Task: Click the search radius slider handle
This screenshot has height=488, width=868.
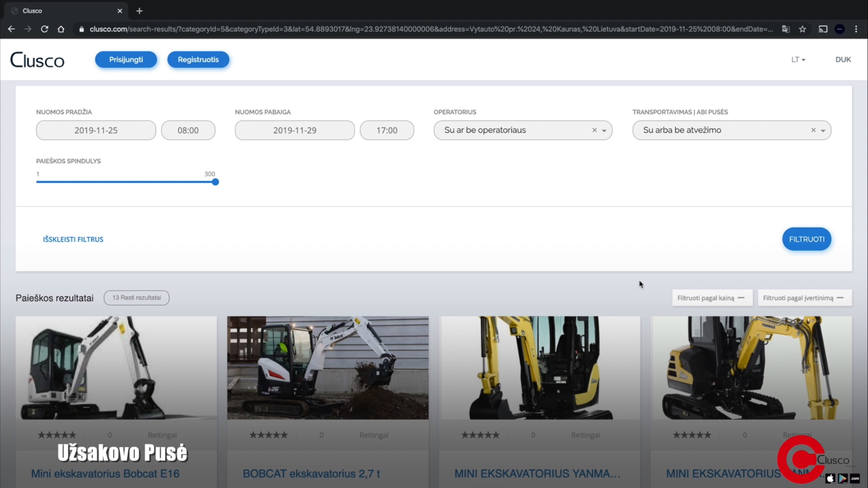Action: (x=215, y=182)
